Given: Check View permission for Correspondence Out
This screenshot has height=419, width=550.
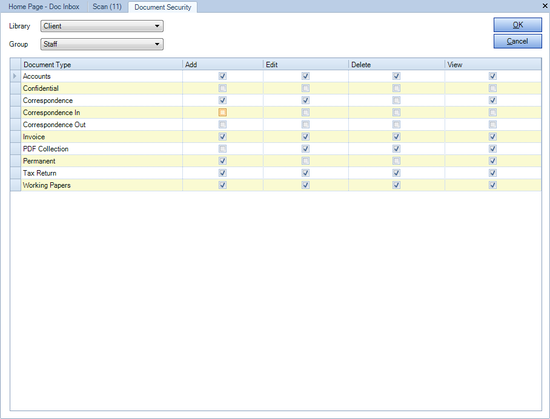Looking at the screenshot, I should [493, 124].
